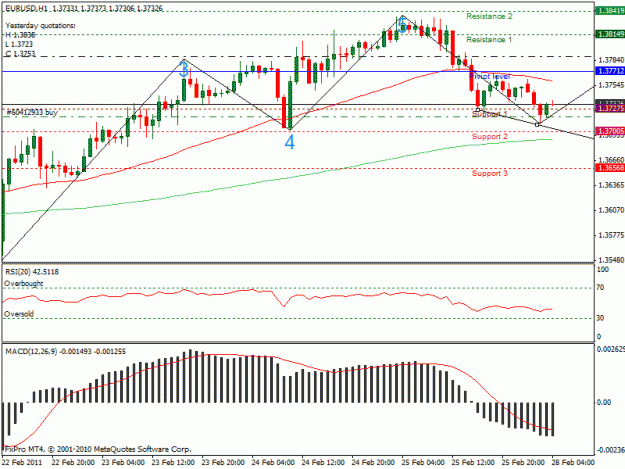Click the EURUSD,H1 chart title
Viewport: 625px width, 469px height.
click(84, 8)
